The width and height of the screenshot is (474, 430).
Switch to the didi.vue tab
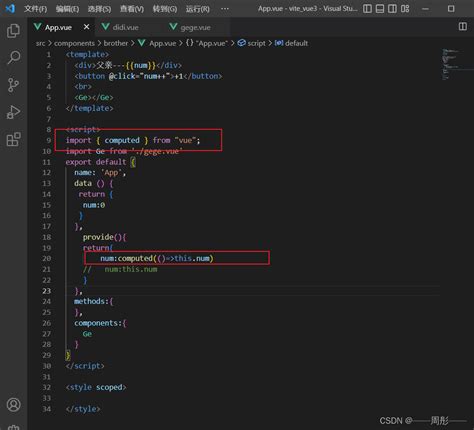pos(125,27)
